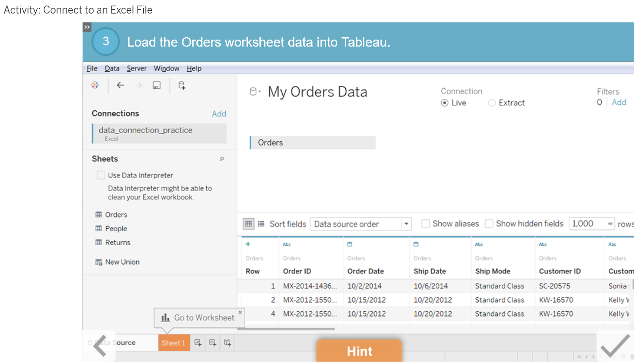Click the Ship Mode column header
Screen dimensions: 634x364
[493, 271]
